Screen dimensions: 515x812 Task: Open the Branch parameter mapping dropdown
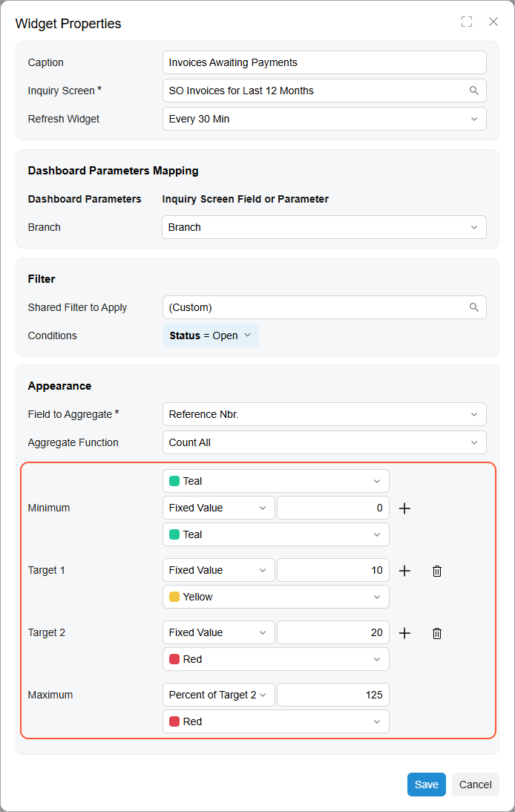click(x=324, y=227)
